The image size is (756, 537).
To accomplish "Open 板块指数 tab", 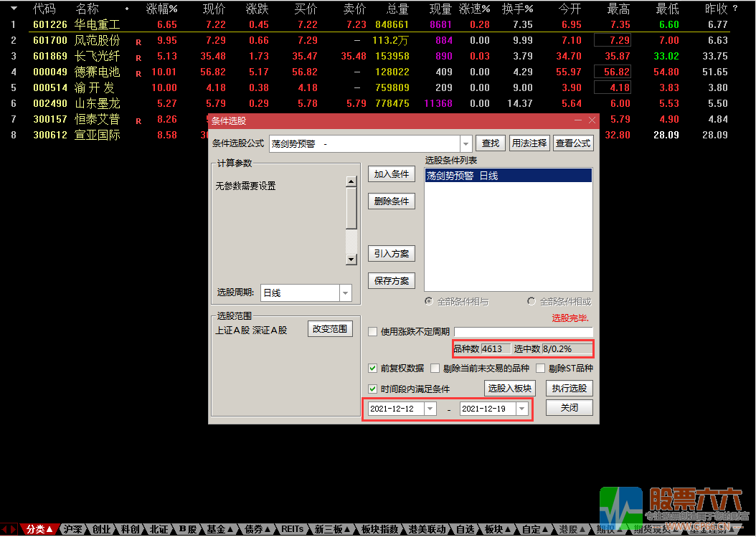I will tap(380, 529).
